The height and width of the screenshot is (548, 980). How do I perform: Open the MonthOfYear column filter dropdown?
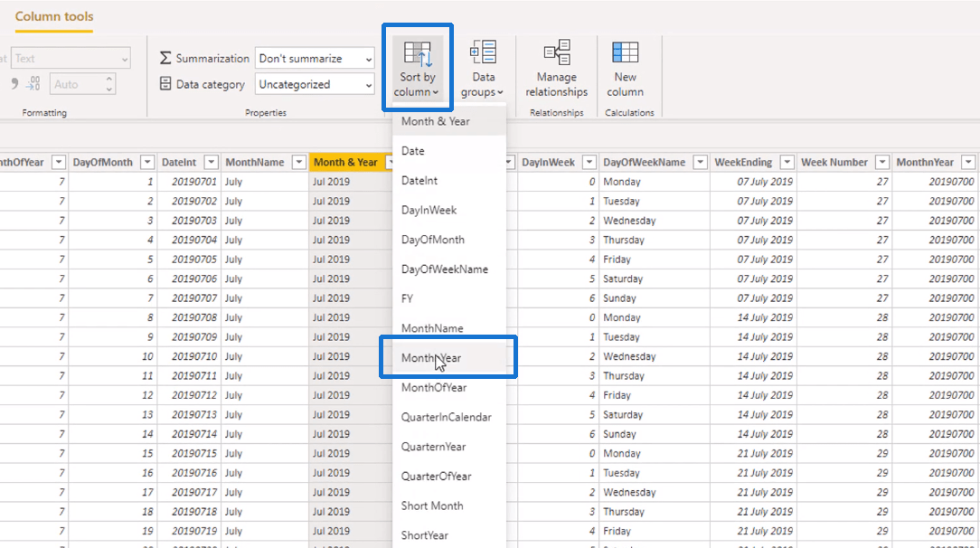click(x=58, y=163)
